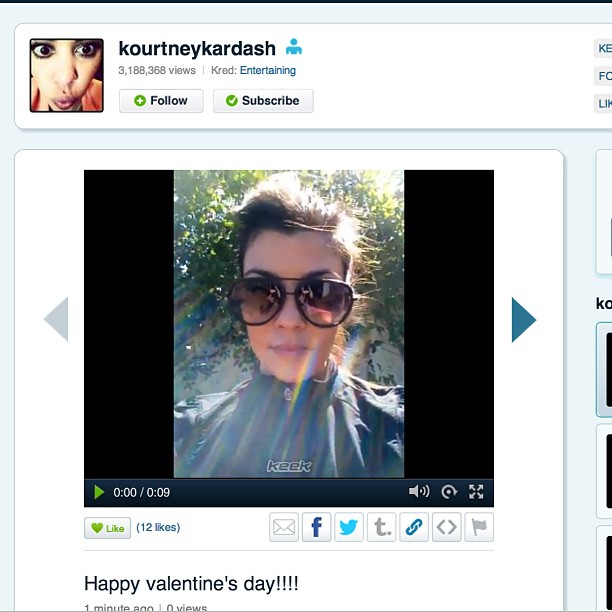Share video on Twitter

(x=349, y=527)
